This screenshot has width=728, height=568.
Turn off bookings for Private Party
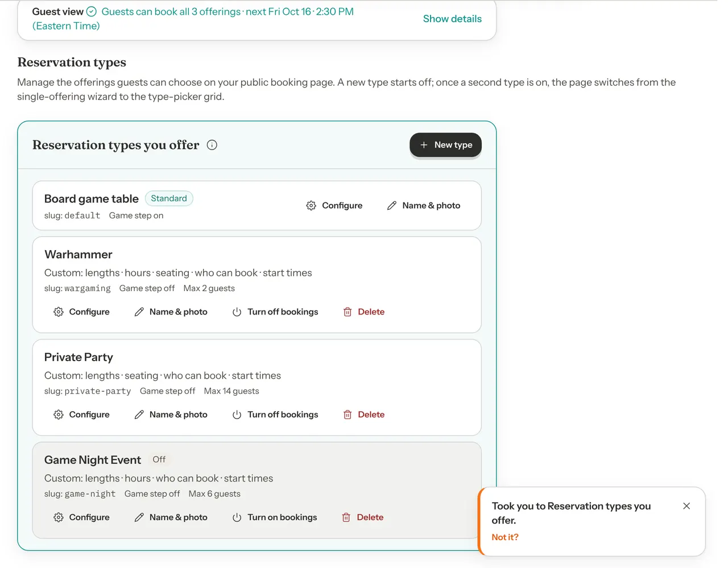275,414
